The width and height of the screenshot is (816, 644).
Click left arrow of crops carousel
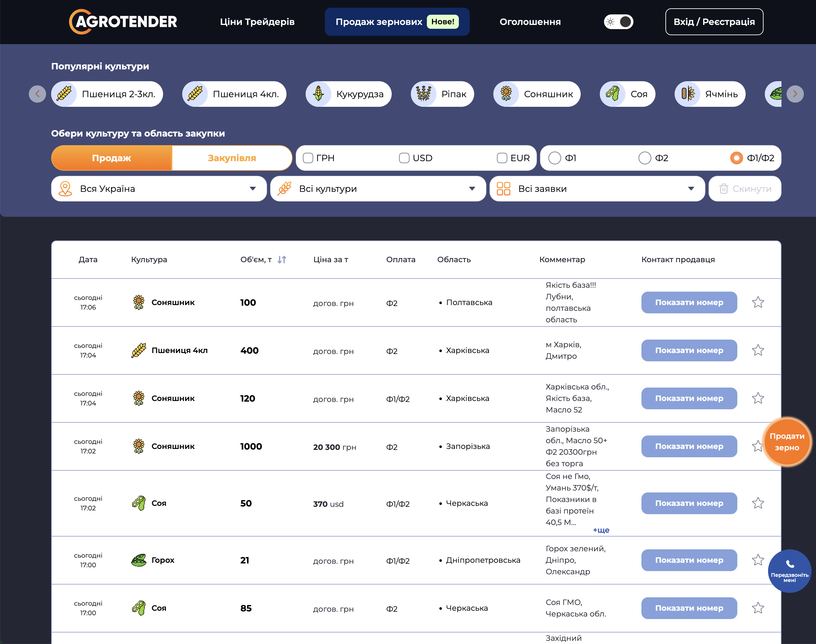point(37,94)
